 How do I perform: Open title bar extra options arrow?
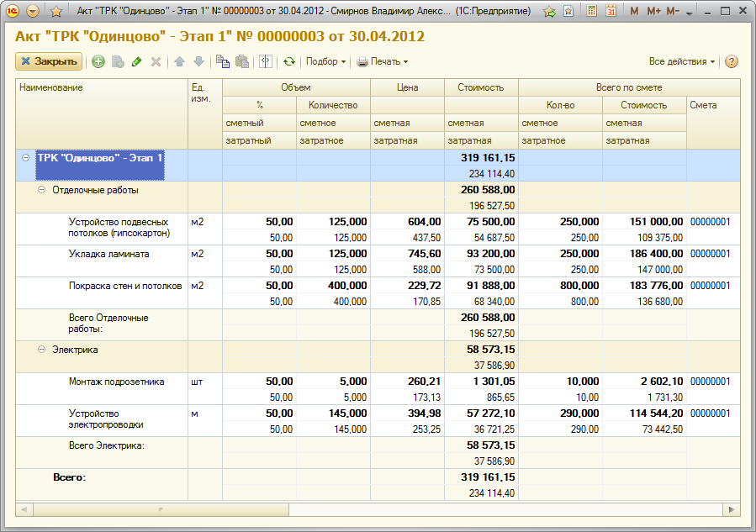[690, 13]
